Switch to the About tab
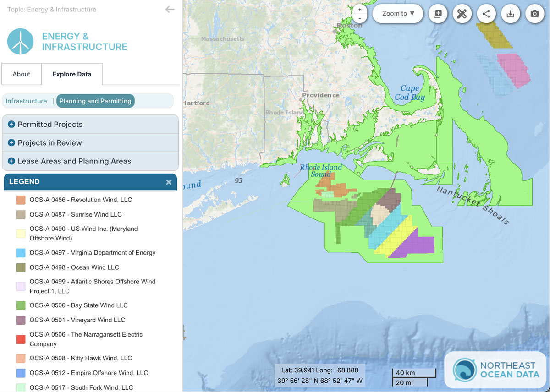 tap(21, 74)
